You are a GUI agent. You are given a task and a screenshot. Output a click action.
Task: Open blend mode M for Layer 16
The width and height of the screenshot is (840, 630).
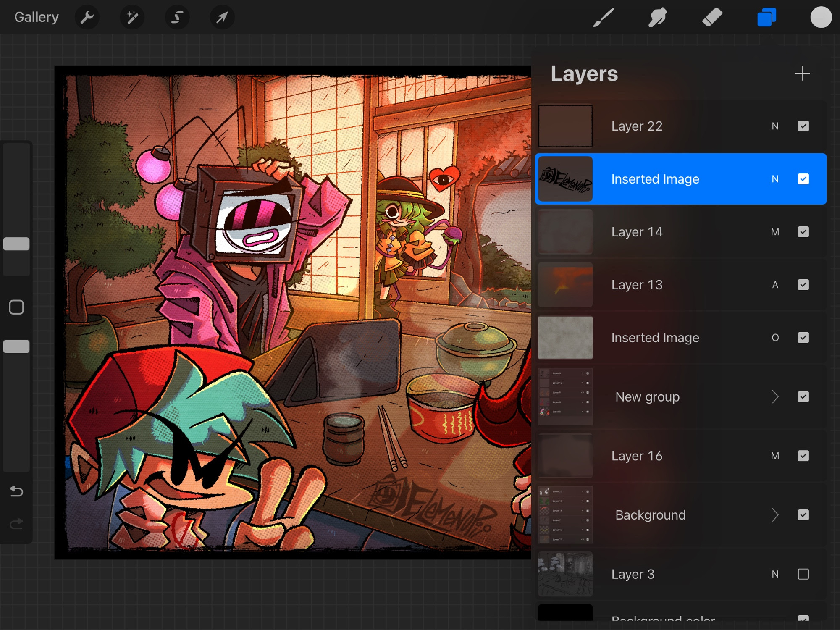point(775,456)
